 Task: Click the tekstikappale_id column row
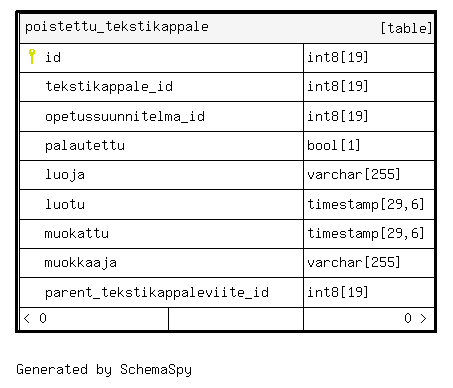227,87
